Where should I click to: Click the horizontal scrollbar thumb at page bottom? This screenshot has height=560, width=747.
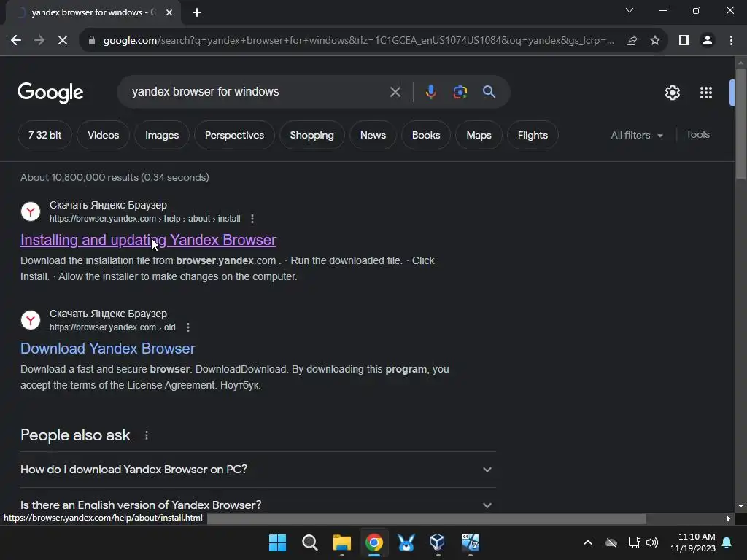tap(426, 518)
